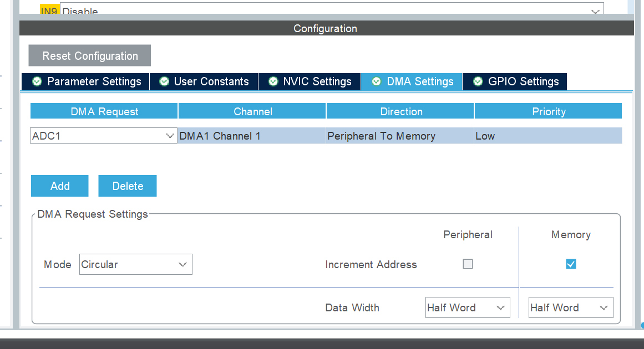Click the checkmark icon on NVIC Settings tab
The height and width of the screenshot is (349, 644).
[273, 81]
